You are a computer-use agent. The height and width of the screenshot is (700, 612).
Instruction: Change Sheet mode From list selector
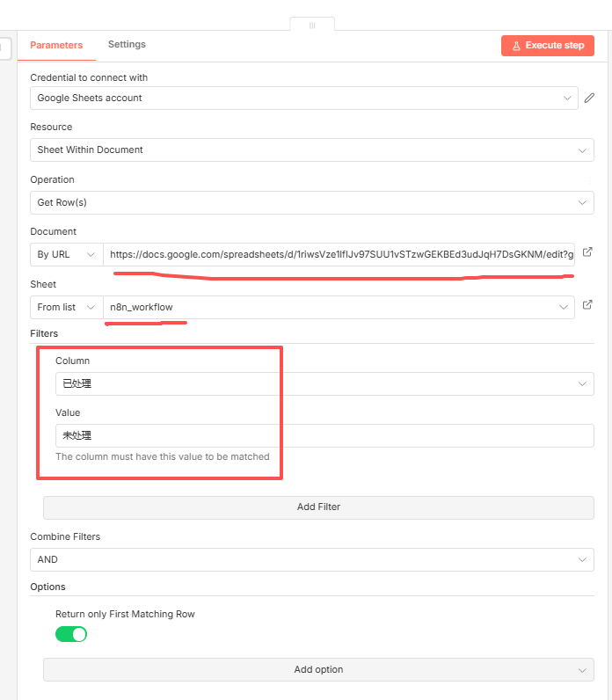[x=67, y=308]
